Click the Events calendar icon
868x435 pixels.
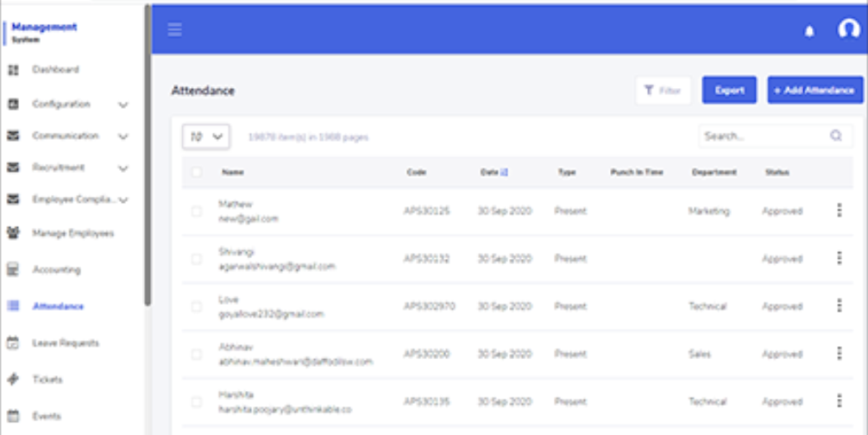pyautogui.click(x=13, y=416)
